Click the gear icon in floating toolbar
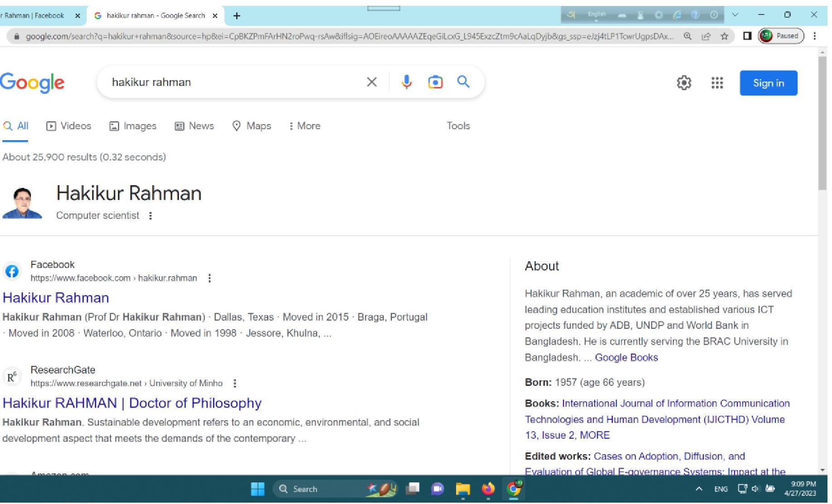This screenshot has height=504, width=832. 659,15
